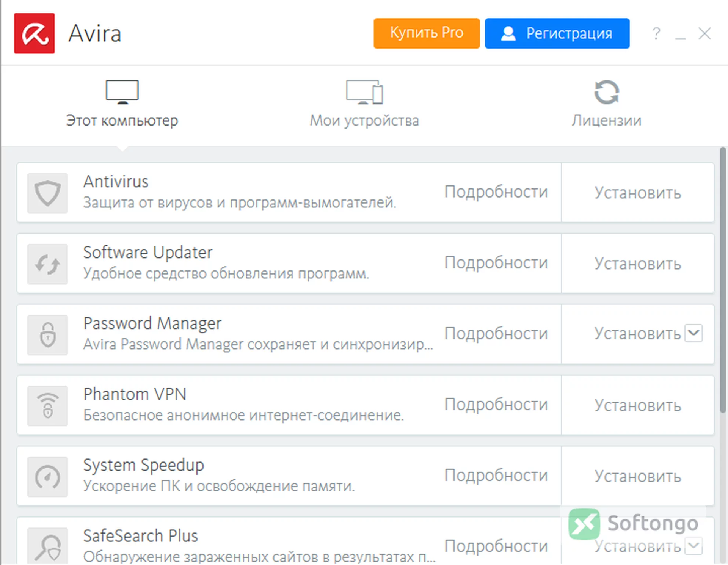Viewport: 728px width, 565px height.
Task: Open Подробности for Antivirus
Action: pos(496,192)
